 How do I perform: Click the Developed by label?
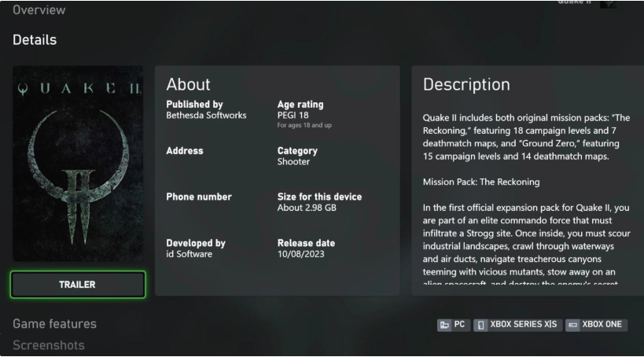click(196, 243)
